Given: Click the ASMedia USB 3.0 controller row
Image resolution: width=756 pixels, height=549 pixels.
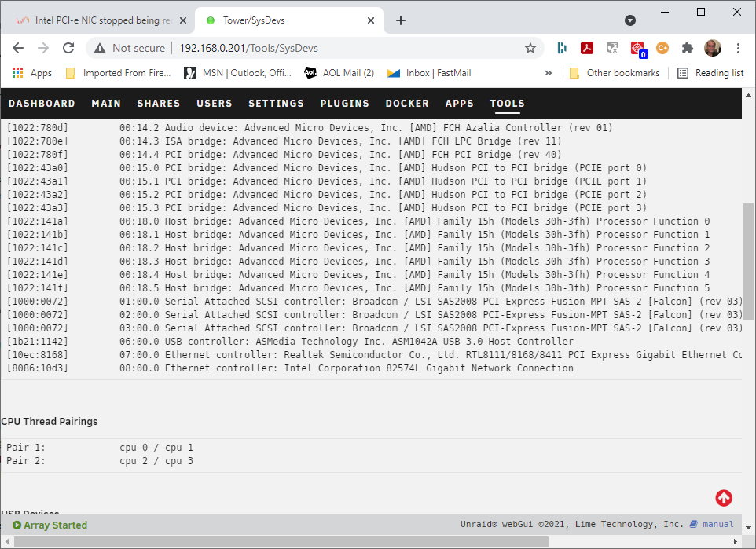Looking at the screenshot, I should [290, 341].
